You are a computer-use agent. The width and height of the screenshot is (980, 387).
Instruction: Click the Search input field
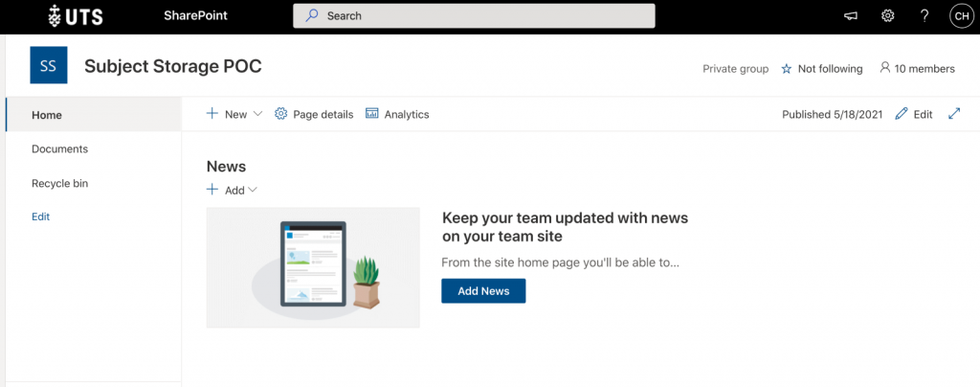click(x=474, y=15)
